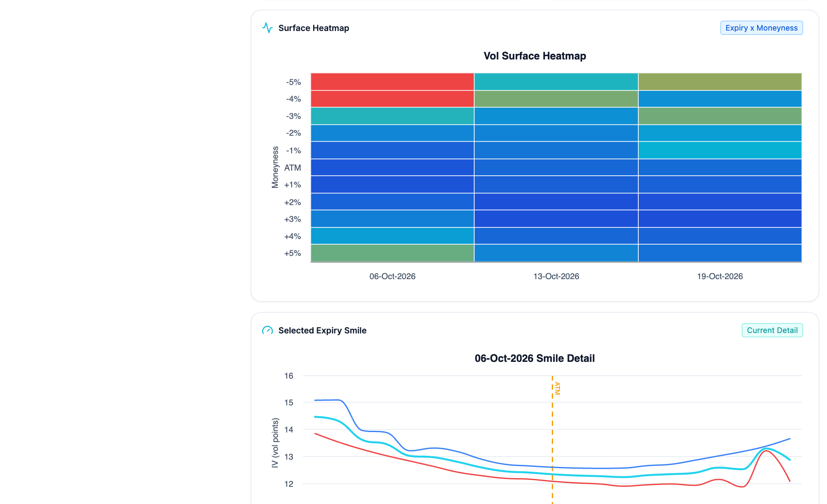The height and width of the screenshot is (504, 827).
Task: Click the -5% moneyness axis label
Action: click(293, 82)
